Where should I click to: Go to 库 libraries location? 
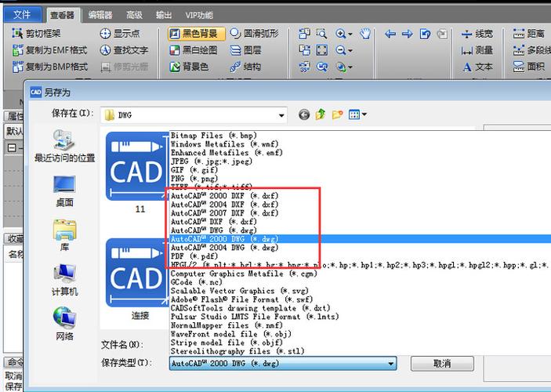(64, 235)
